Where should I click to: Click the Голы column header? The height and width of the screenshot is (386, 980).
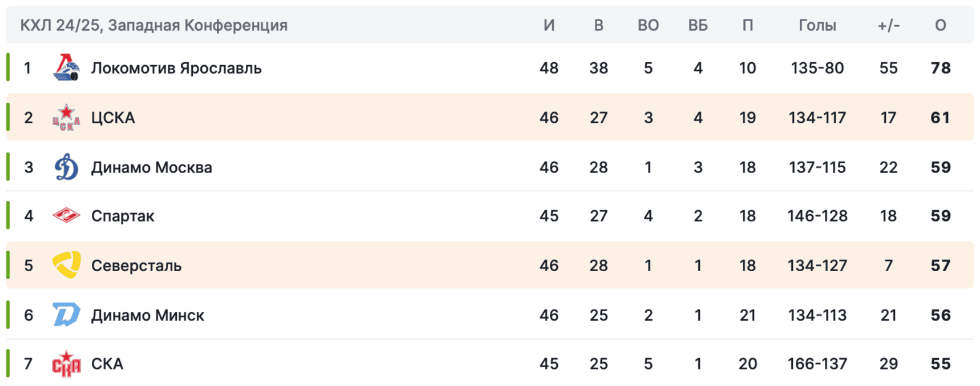pyautogui.click(x=817, y=25)
